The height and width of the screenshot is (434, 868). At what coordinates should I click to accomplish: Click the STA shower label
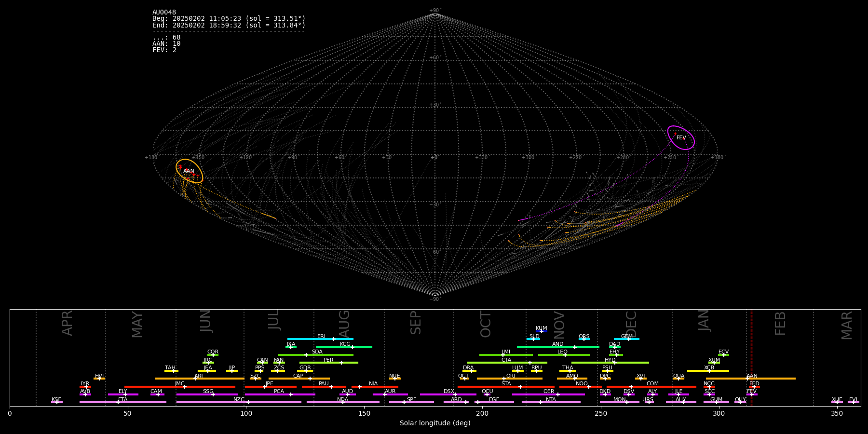click(506, 384)
